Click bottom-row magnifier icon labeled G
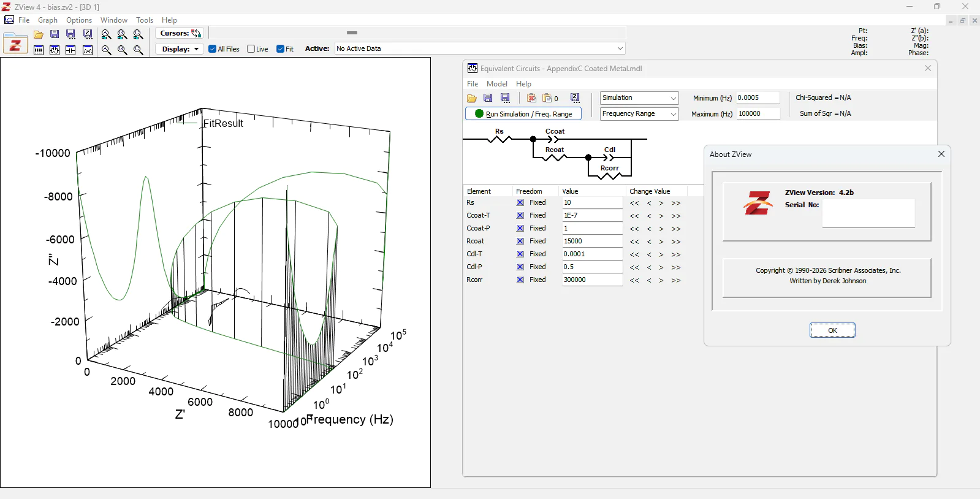The height and width of the screenshot is (499, 980). click(x=122, y=50)
